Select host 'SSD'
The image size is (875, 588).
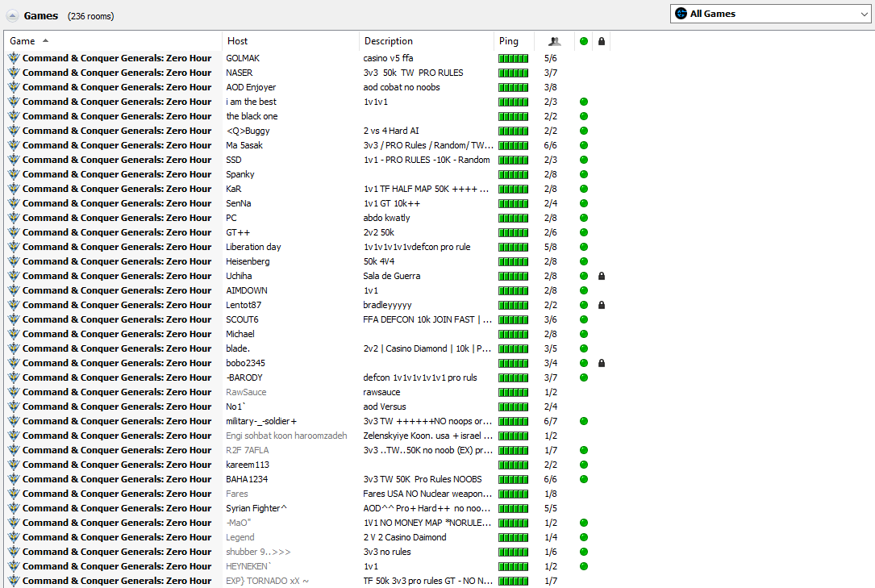point(234,160)
